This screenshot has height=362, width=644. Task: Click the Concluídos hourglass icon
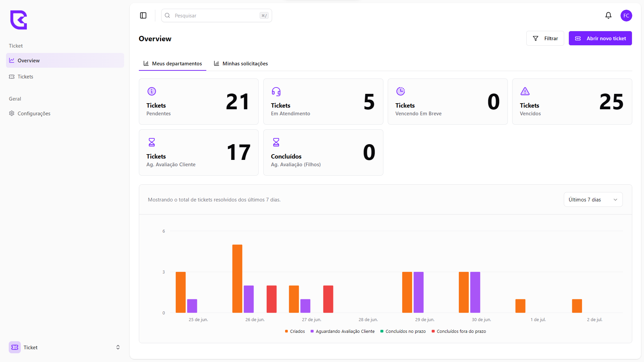[276, 142]
